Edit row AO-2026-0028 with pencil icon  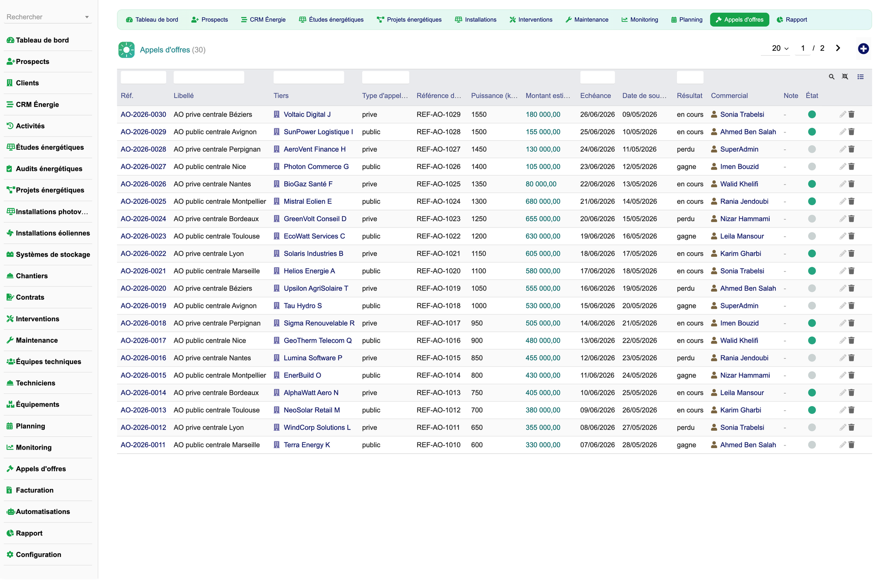point(842,149)
